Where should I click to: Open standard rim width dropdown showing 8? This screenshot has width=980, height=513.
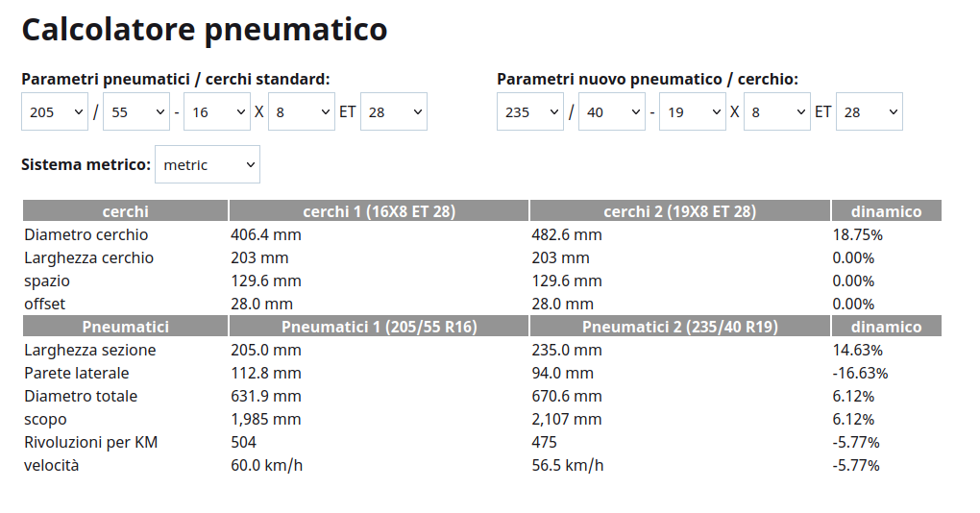point(302,111)
